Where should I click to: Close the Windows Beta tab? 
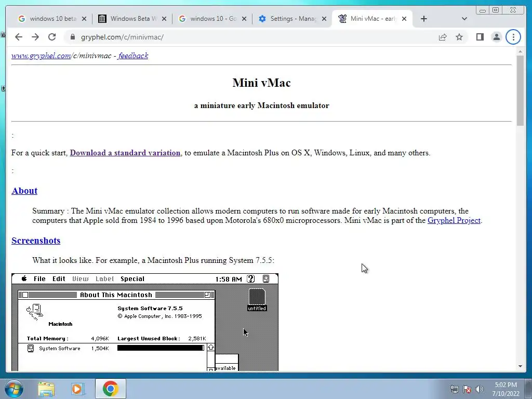point(164,19)
